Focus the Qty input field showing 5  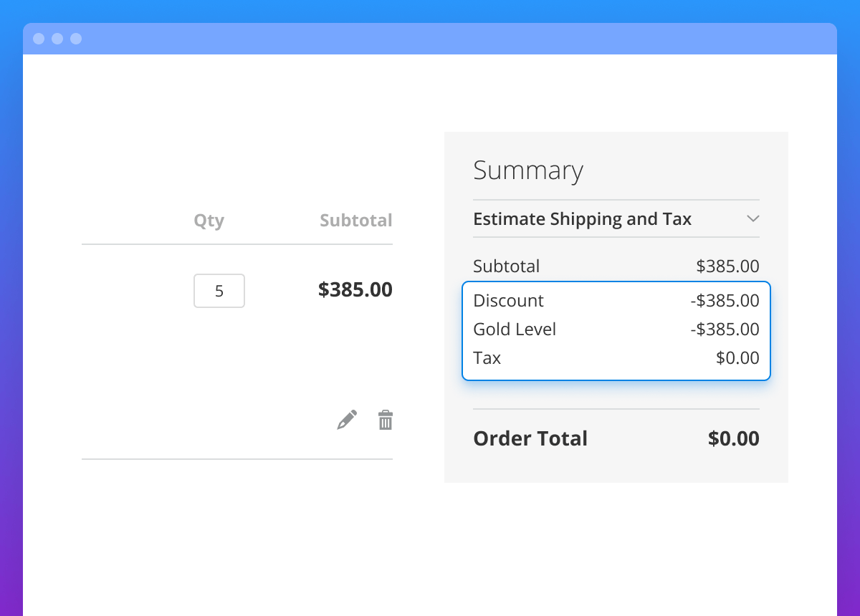point(219,291)
